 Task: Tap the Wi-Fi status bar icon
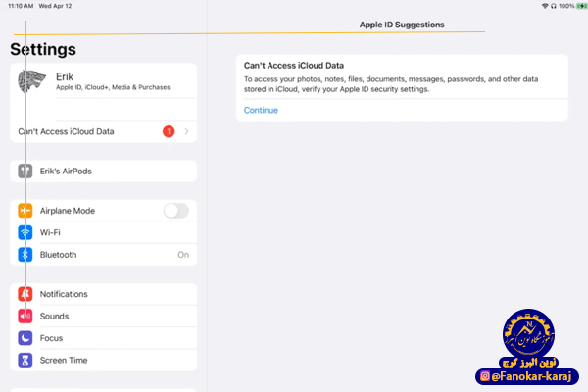[545, 6]
